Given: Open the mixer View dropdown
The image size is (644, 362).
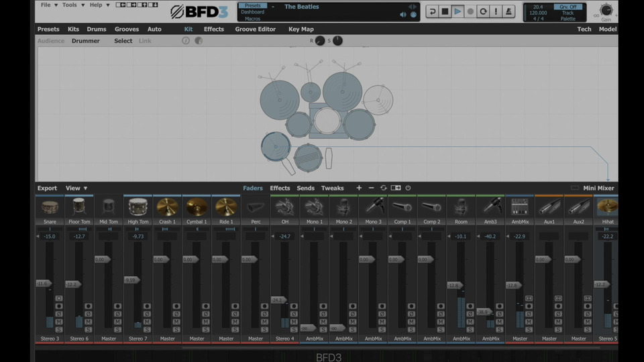Looking at the screenshot, I should pyautogui.click(x=76, y=188).
